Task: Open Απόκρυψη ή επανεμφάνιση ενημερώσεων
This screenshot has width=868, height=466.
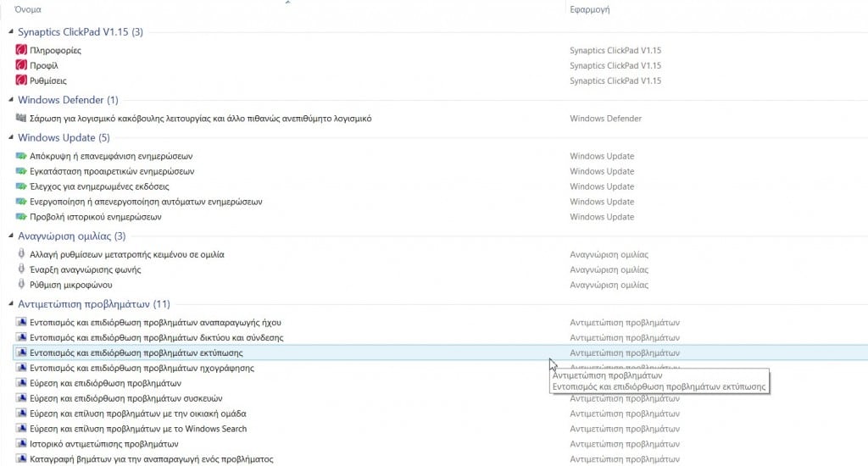Action: [x=111, y=156]
